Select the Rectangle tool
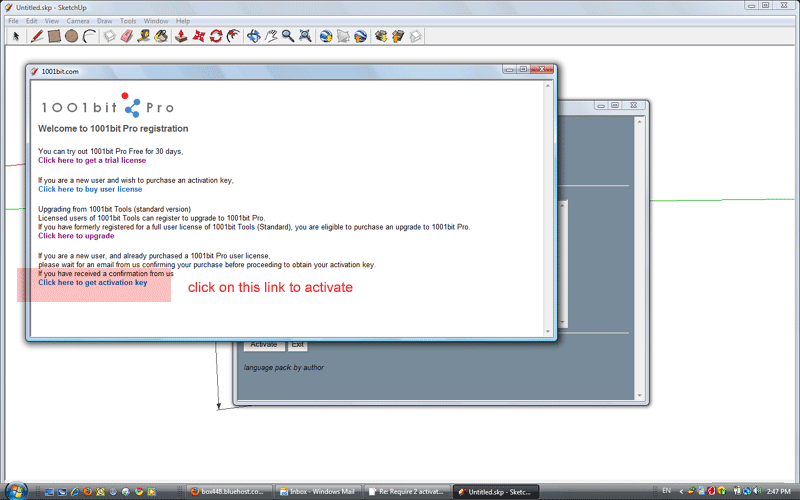The height and width of the screenshot is (500, 800). click(54, 36)
